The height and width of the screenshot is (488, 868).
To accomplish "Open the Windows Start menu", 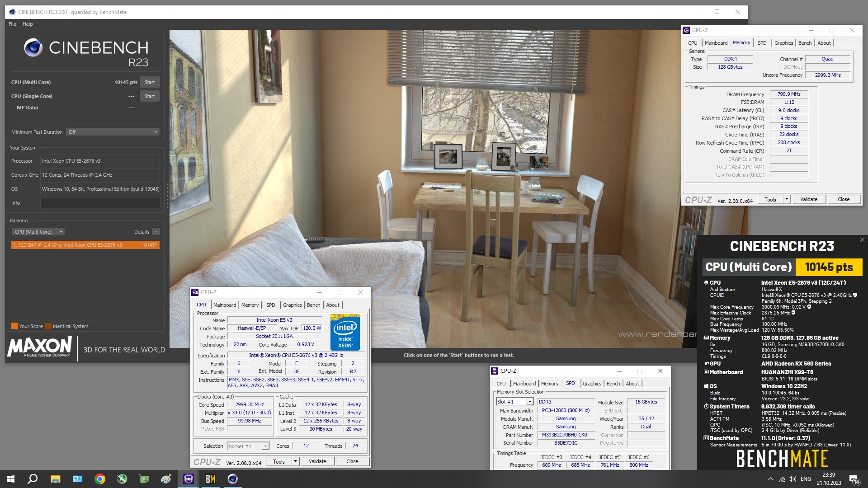I will (11, 479).
